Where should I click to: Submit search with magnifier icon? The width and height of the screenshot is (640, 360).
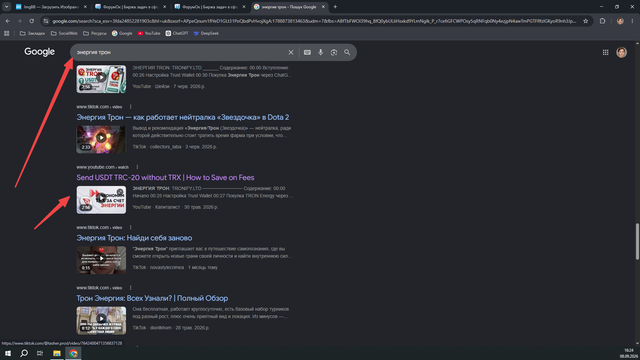pyautogui.click(x=347, y=52)
